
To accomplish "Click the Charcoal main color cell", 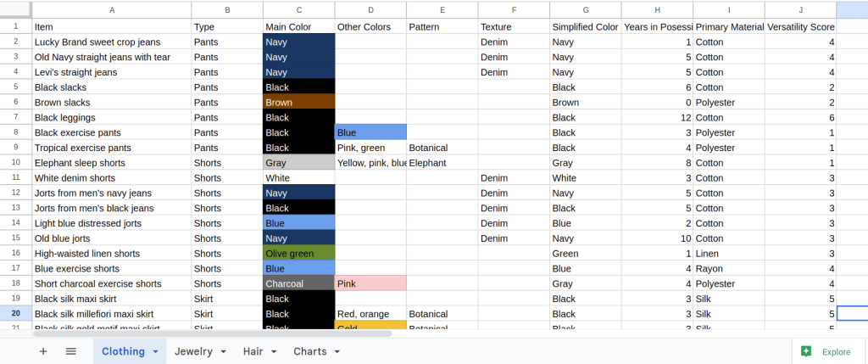I will tap(299, 283).
